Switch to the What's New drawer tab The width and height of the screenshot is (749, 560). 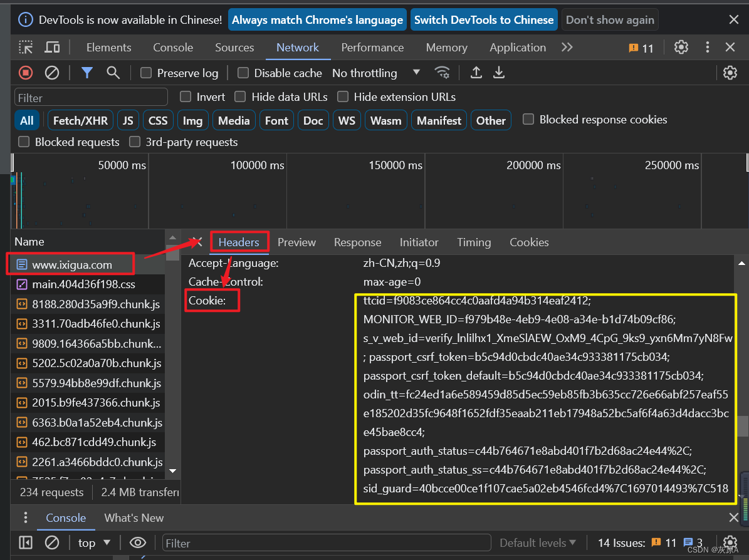(134, 517)
